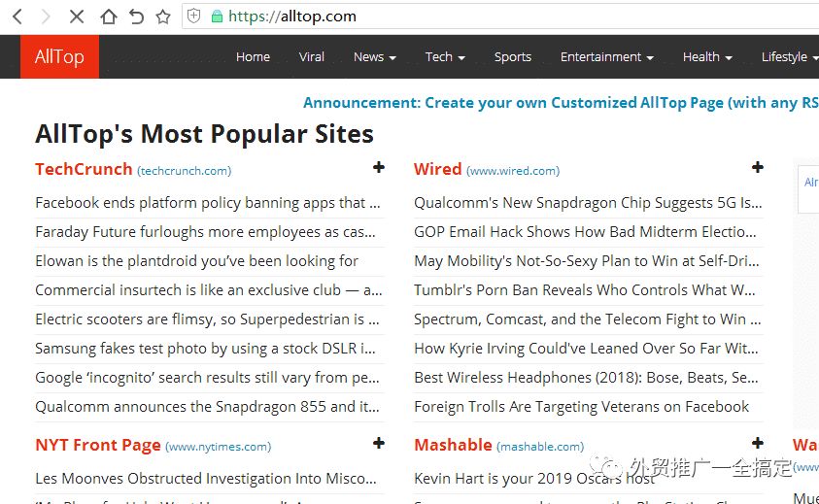Add Mashable feed with plus icon

pos(758,443)
